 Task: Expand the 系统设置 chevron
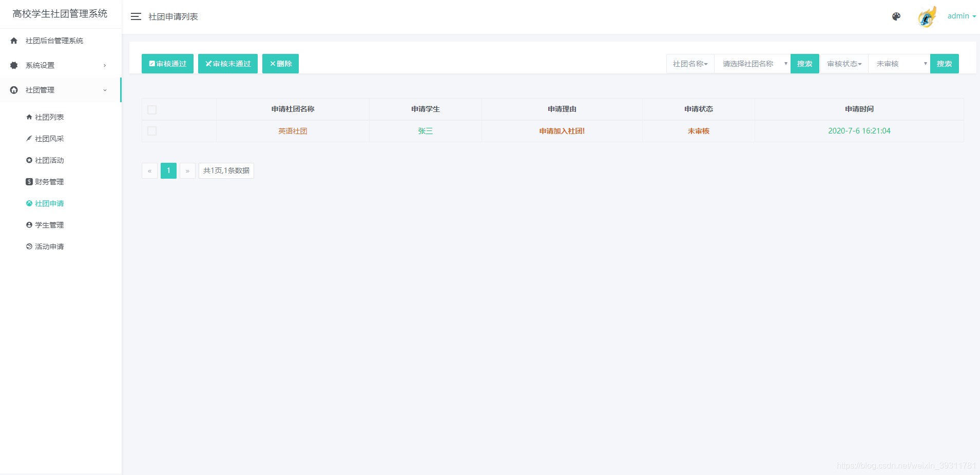[105, 65]
